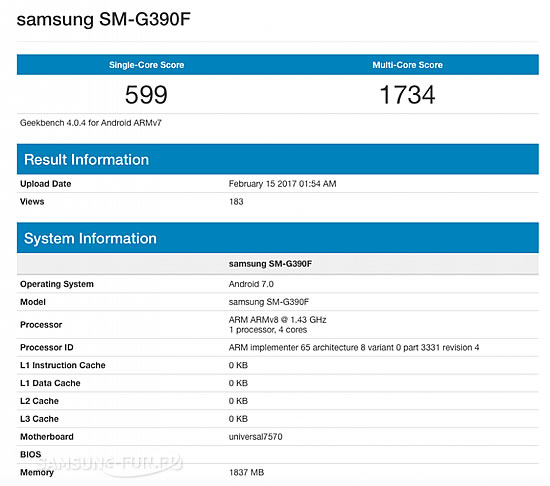Click the L3 Cache '0 KB' value
This screenshot has width=550, height=486.
point(238,419)
